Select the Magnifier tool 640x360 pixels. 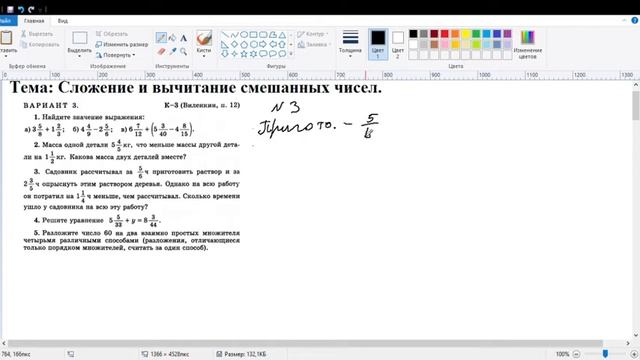pyautogui.click(x=183, y=51)
